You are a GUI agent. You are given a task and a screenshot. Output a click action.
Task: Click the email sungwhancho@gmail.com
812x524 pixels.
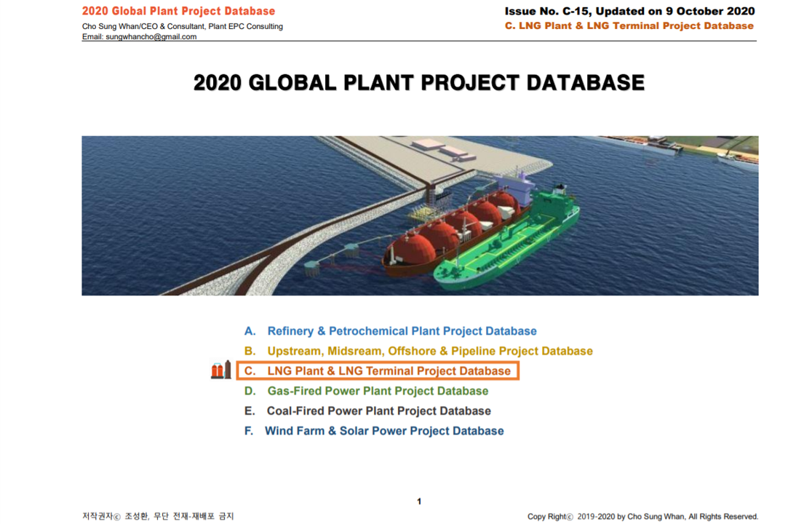point(151,37)
